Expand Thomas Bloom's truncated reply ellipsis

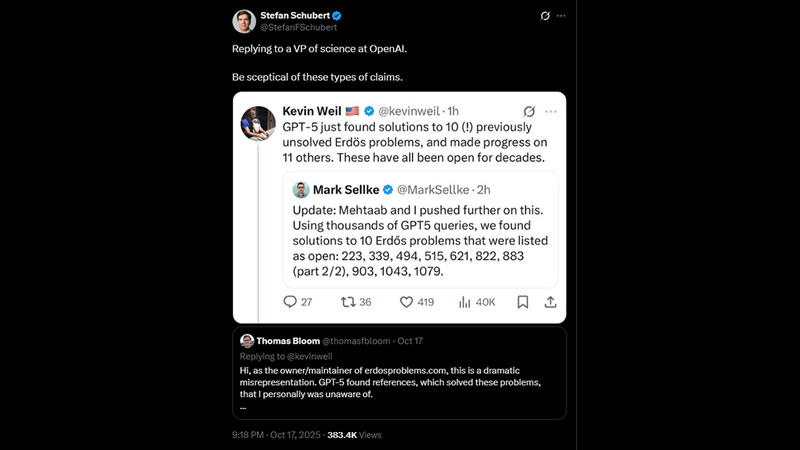(244, 406)
